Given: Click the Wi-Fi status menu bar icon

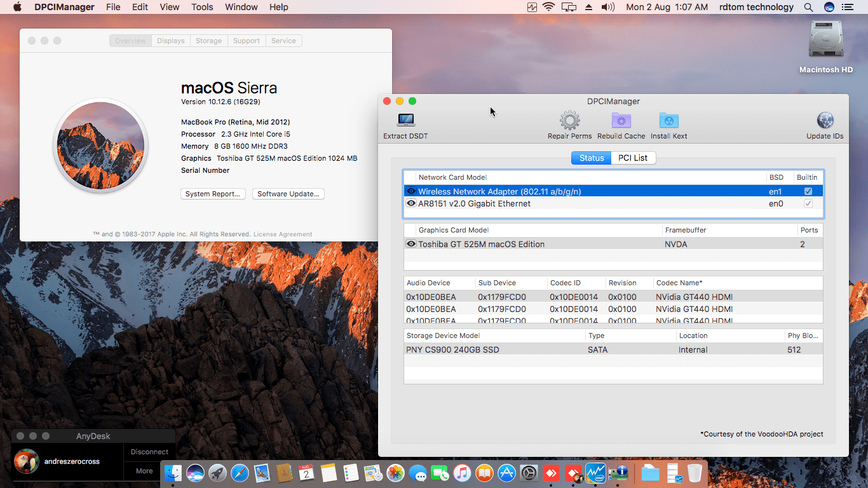Looking at the screenshot, I should tap(548, 7).
